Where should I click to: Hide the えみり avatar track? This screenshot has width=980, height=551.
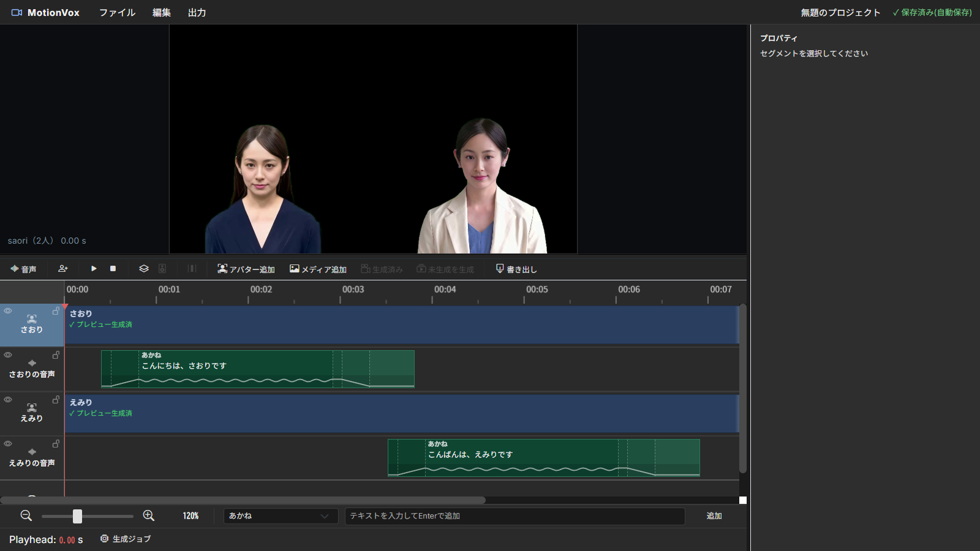[8, 400]
